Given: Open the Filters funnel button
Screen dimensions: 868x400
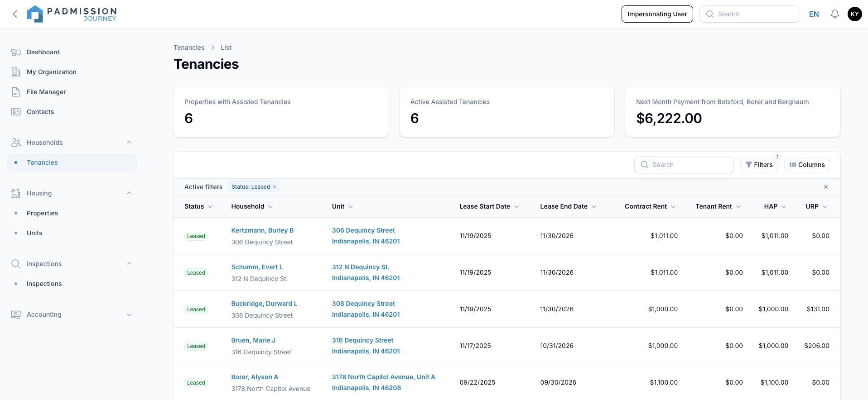Looking at the screenshot, I should click(759, 165).
